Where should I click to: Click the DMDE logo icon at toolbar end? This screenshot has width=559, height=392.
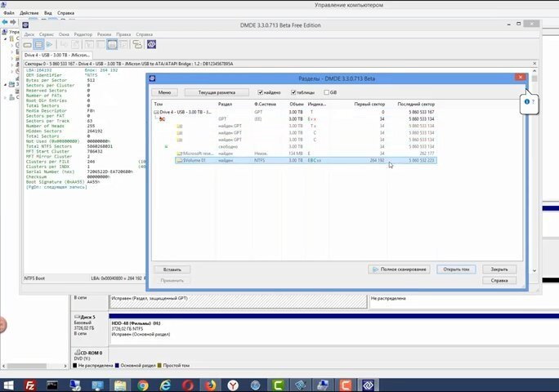pyautogui.click(x=151, y=45)
